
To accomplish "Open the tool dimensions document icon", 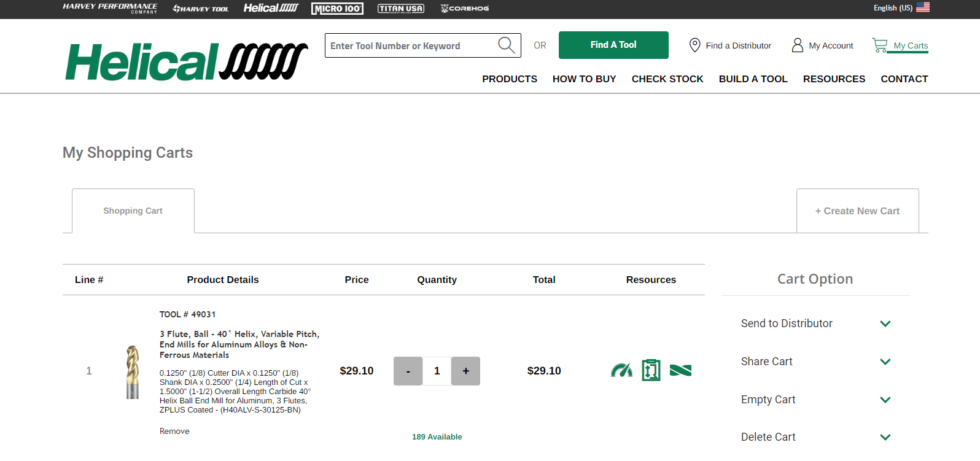I will pyautogui.click(x=651, y=370).
